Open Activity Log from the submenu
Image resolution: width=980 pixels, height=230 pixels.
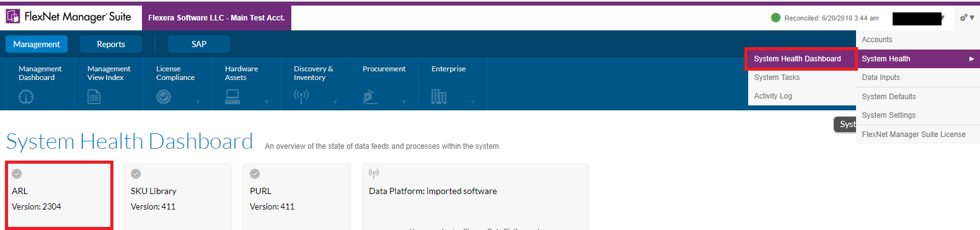point(773,96)
